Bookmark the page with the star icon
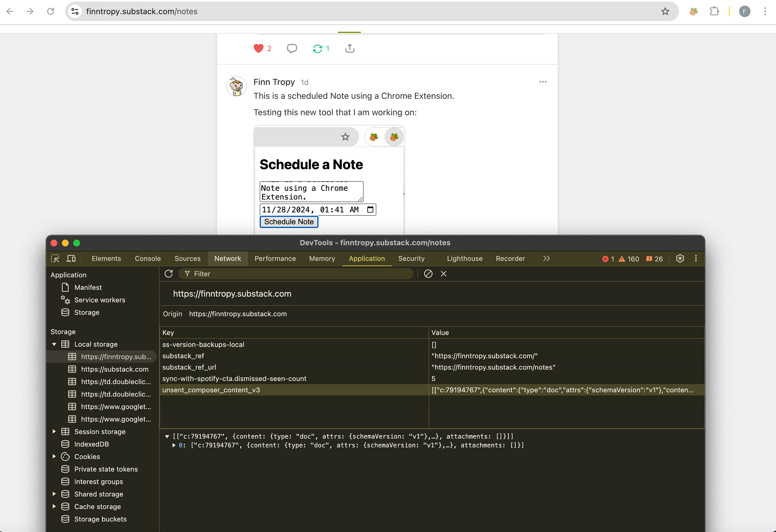This screenshot has height=532, width=776. click(665, 11)
